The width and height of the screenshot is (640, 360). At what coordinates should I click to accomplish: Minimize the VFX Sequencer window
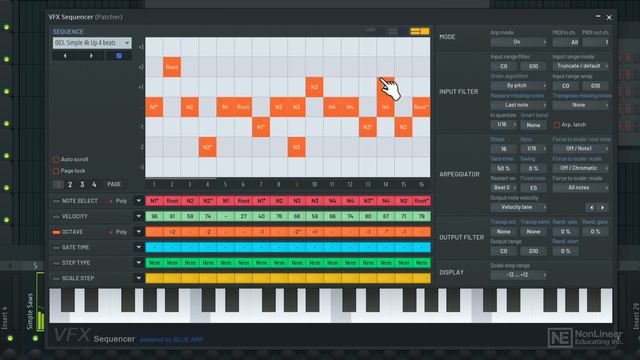coord(598,17)
